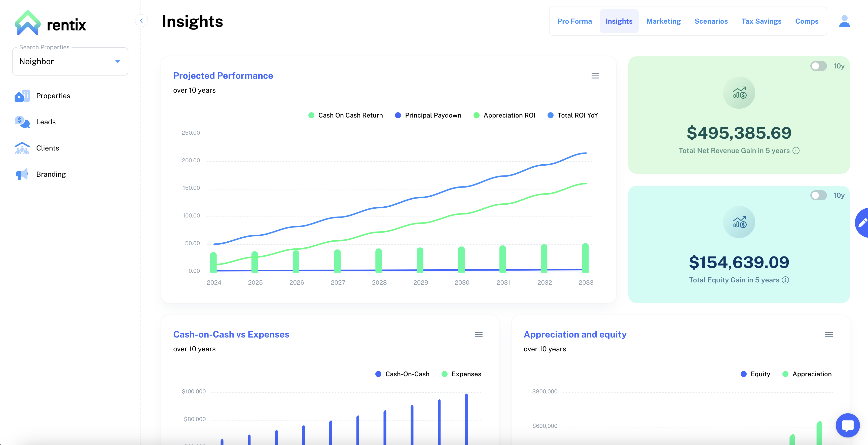Click info icon beside Total Equity Gain
This screenshot has width=868, height=445.
point(785,280)
